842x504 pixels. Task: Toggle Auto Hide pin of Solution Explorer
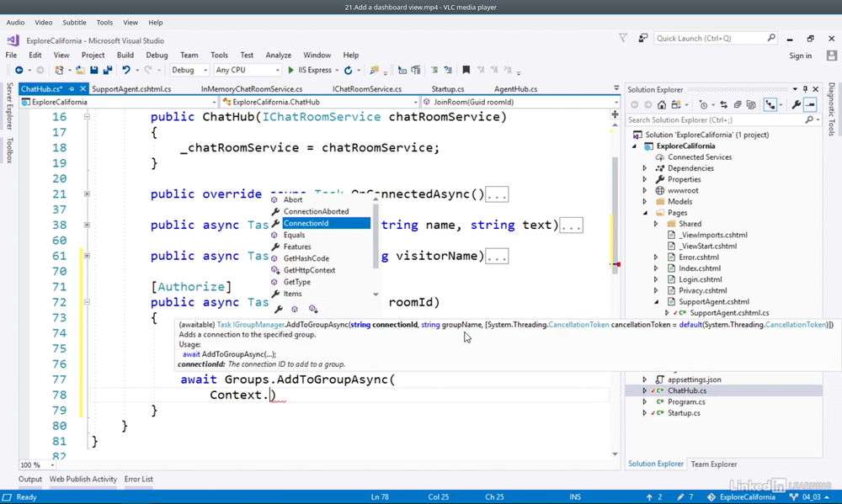coord(805,89)
